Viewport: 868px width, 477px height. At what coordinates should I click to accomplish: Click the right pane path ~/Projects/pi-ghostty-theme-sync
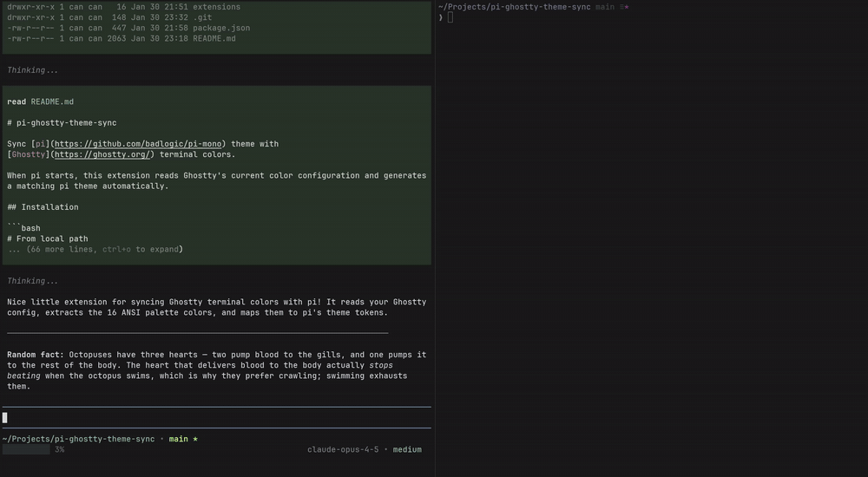coord(514,7)
